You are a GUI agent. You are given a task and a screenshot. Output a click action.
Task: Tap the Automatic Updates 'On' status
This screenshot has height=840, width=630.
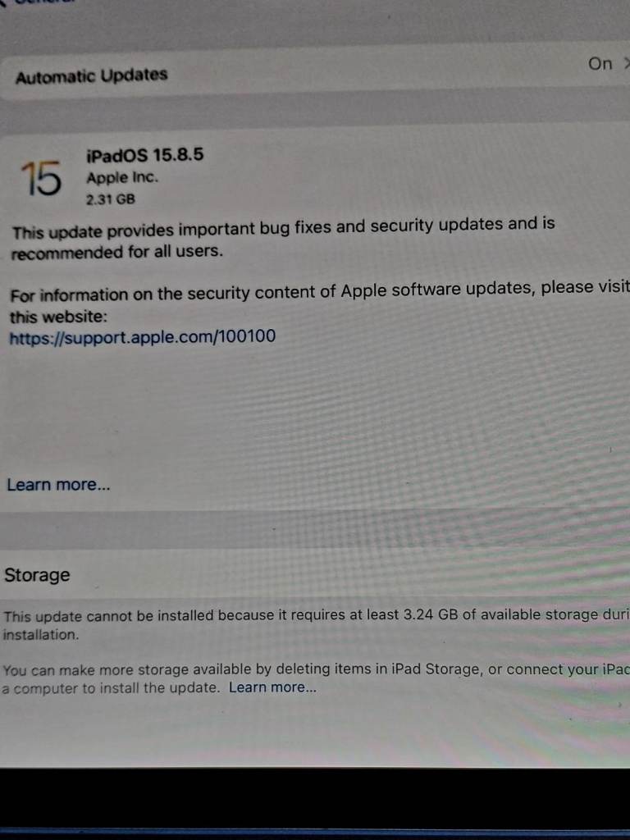(x=600, y=63)
